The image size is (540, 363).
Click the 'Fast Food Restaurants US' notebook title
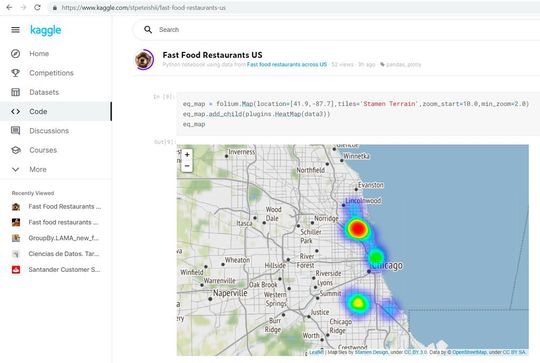point(212,55)
